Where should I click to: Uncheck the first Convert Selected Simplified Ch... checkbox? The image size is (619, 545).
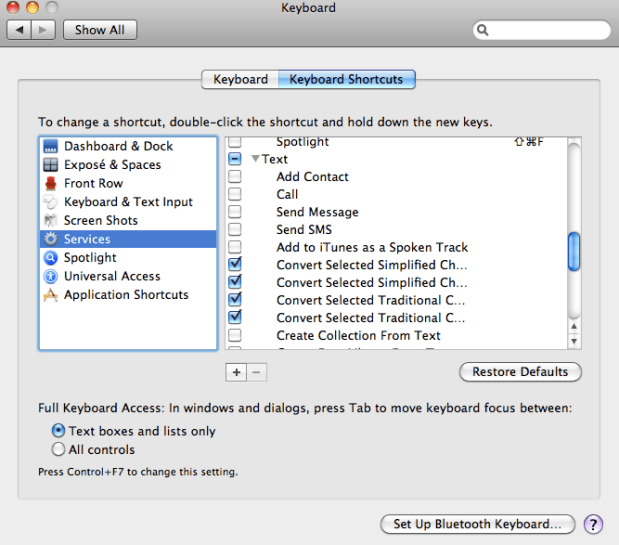click(x=235, y=264)
